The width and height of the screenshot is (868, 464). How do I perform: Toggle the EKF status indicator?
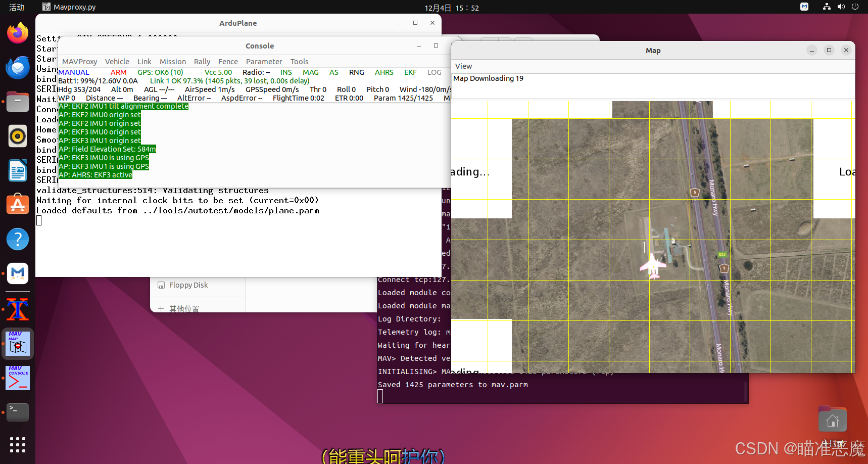tap(410, 72)
